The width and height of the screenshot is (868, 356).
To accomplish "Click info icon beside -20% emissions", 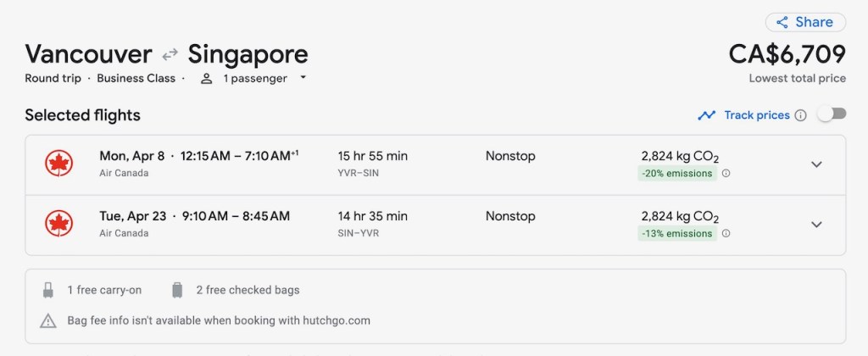I will click(726, 174).
